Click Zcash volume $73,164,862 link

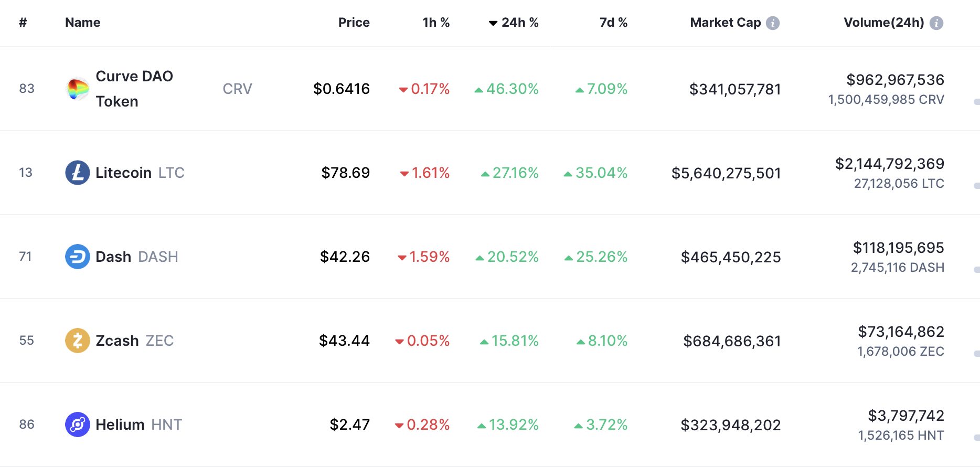tap(901, 332)
